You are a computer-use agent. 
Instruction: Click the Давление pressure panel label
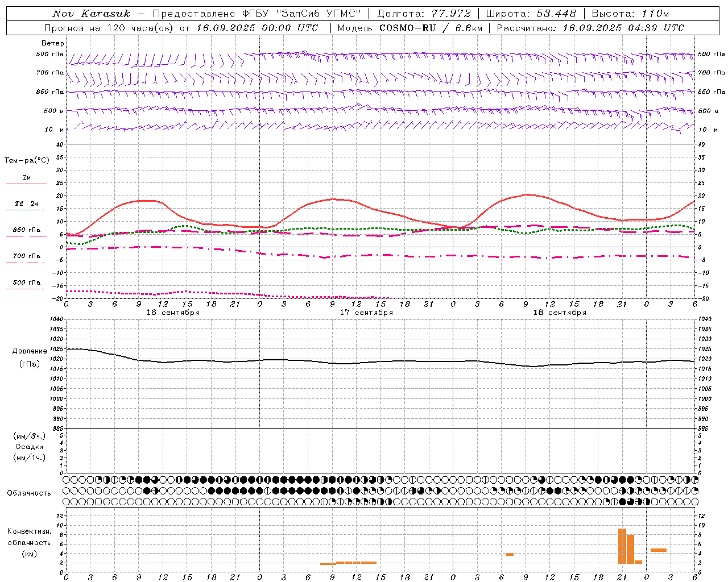click(30, 351)
